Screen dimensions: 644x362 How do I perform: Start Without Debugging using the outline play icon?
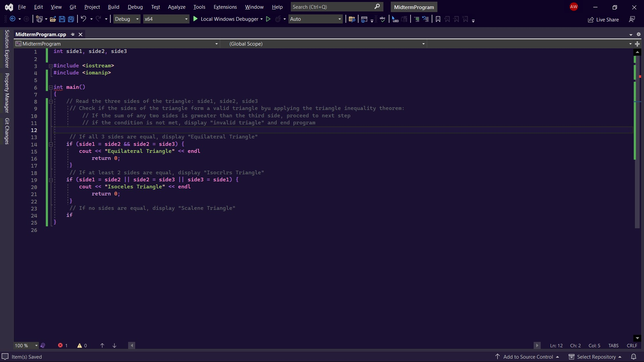(x=268, y=19)
